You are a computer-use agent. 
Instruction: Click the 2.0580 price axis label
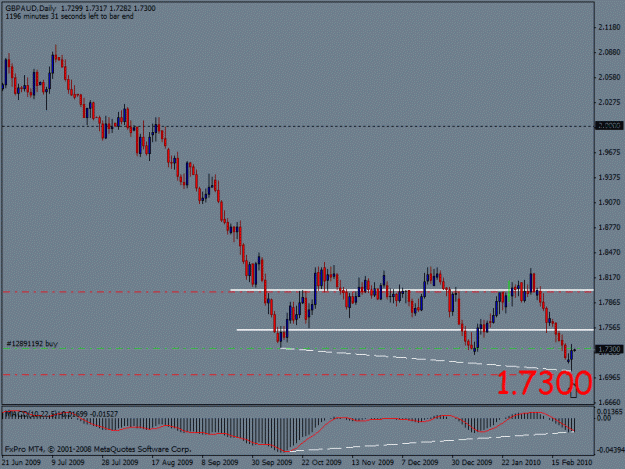(609, 77)
